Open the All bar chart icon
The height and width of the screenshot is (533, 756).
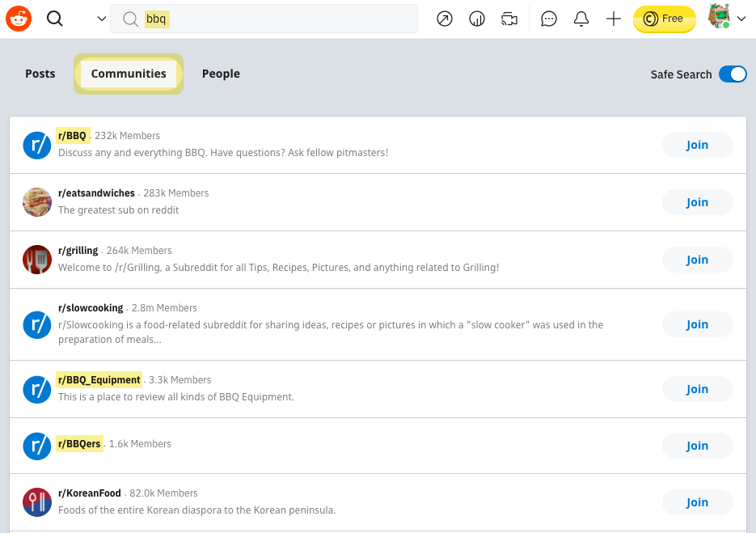click(477, 19)
